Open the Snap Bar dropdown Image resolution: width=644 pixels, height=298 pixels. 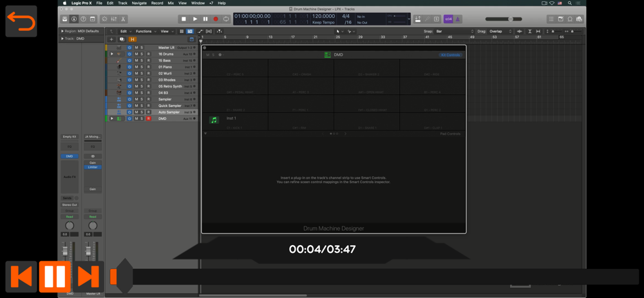coord(455,31)
